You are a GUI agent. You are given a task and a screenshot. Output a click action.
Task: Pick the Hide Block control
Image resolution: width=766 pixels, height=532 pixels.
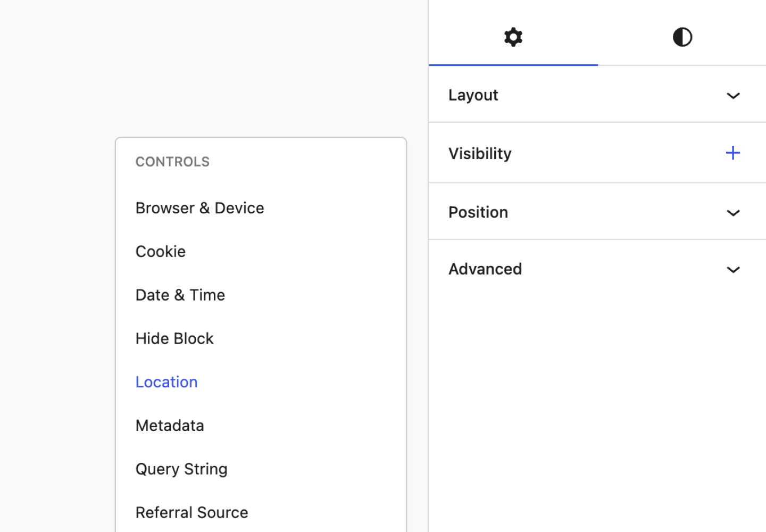tap(174, 339)
